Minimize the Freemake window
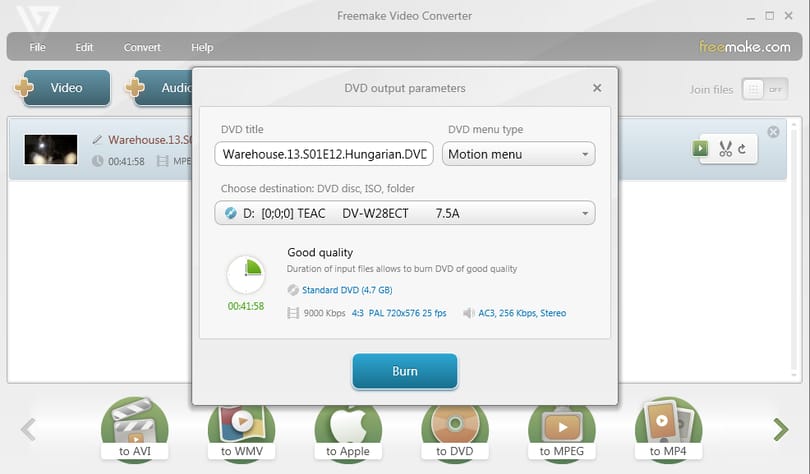Screen dimensions: 810x474 click(x=751, y=17)
